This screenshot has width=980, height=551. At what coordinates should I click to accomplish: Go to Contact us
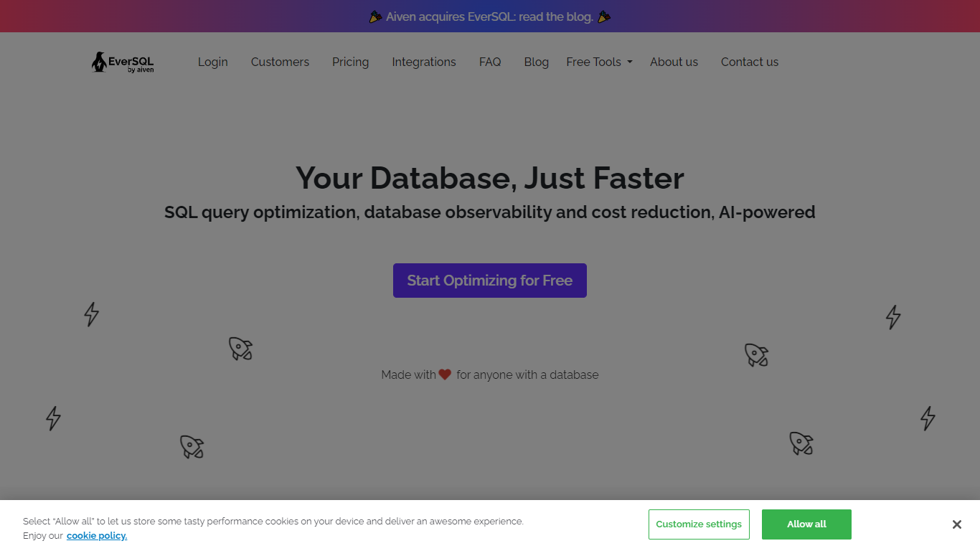(x=750, y=62)
